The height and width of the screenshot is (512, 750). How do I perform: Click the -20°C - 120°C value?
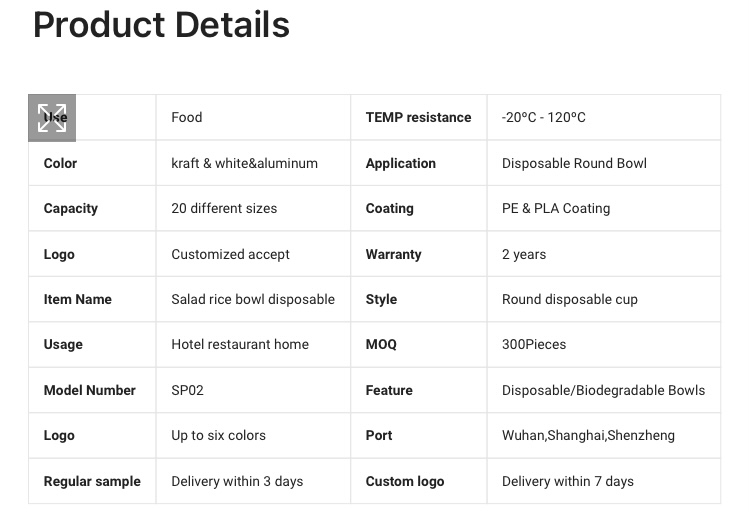(543, 117)
